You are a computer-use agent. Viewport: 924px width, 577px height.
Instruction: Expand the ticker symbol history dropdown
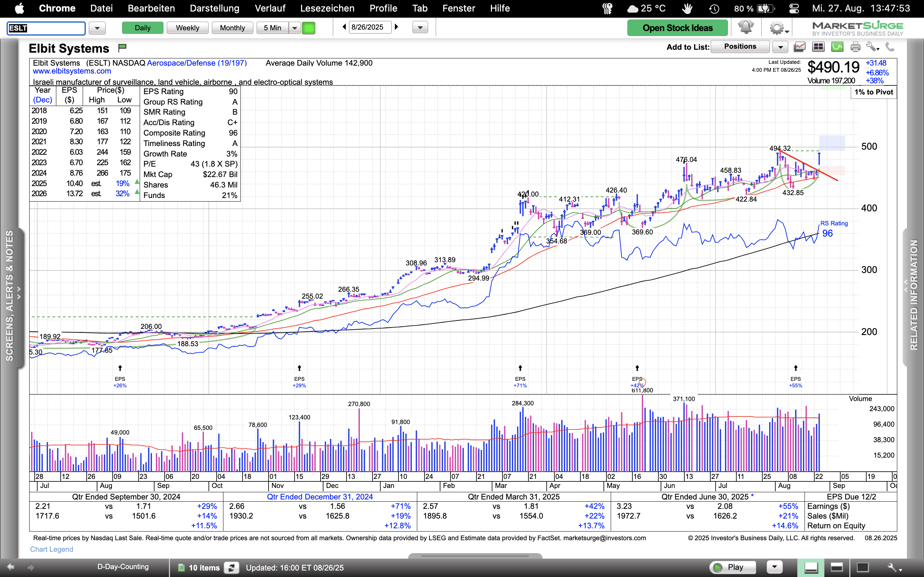point(97,28)
